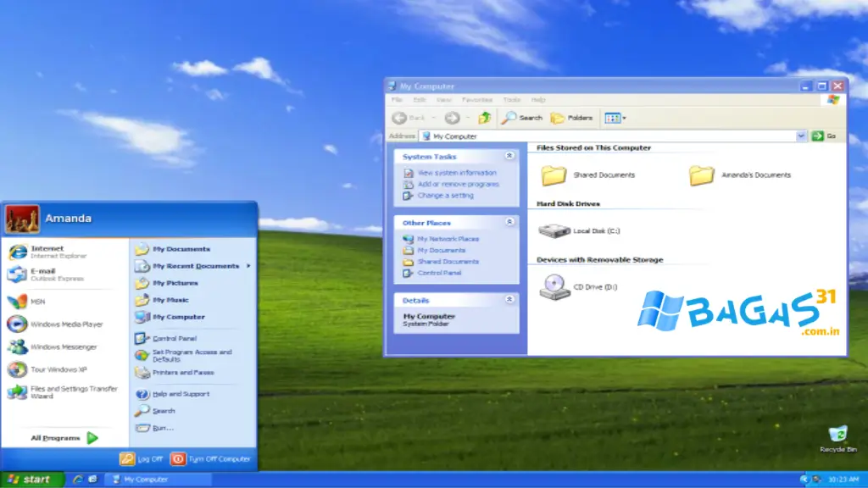The height and width of the screenshot is (488, 868).
Task: Open the Favorites menu
Action: [478, 99]
